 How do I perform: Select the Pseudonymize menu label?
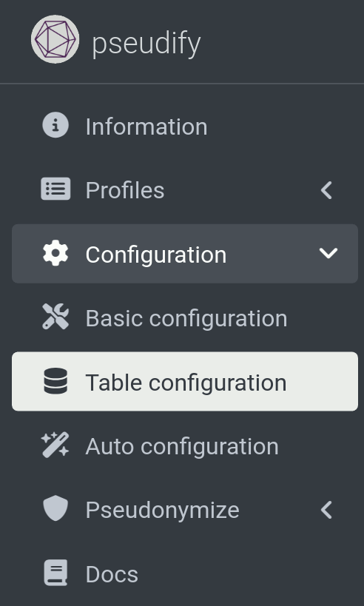163,510
